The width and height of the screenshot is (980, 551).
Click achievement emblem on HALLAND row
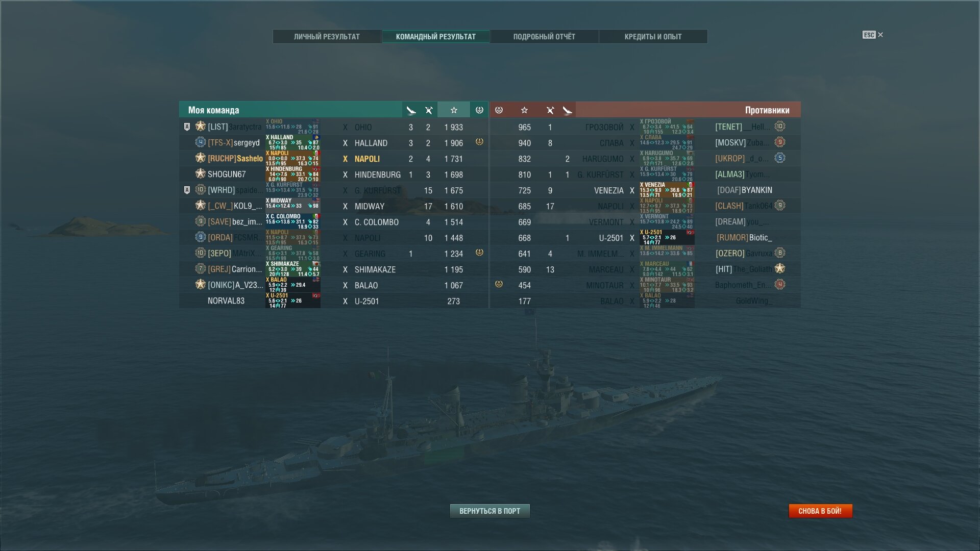point(479,142)
